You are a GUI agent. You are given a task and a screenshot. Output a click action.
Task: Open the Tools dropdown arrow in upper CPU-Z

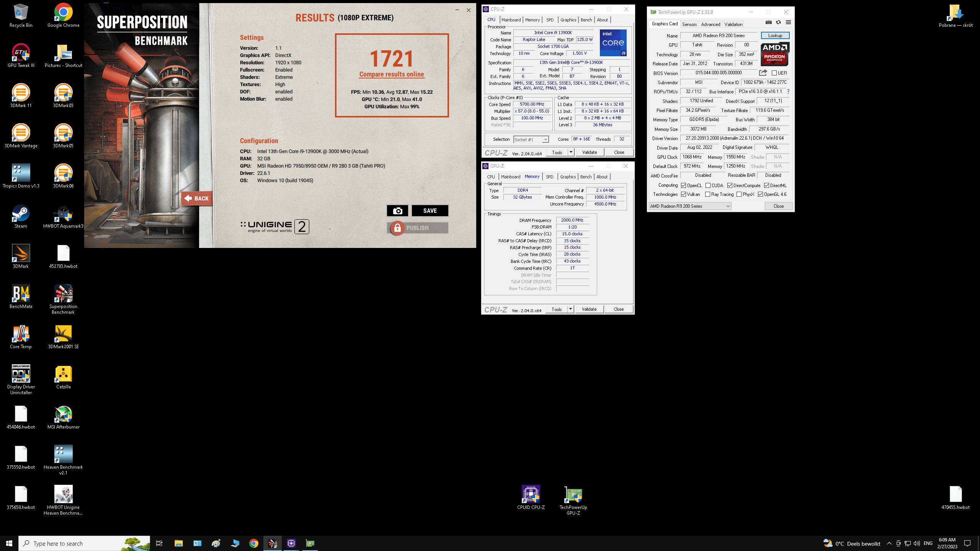[x=570, y=152]
